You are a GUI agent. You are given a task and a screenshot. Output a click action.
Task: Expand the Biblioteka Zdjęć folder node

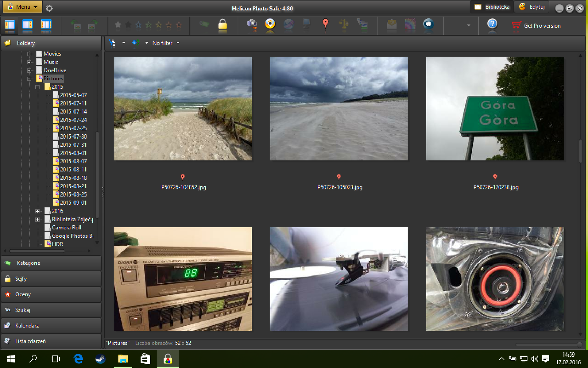tap(38, 220)
